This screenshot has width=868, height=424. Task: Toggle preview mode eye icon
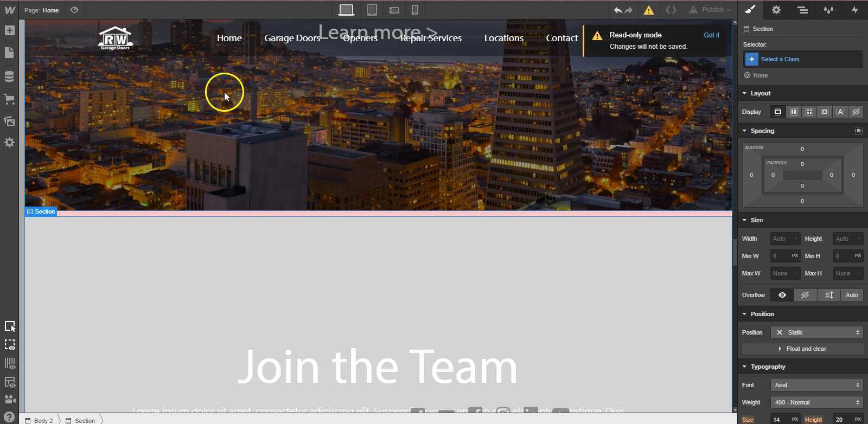(x=74, y=10)
